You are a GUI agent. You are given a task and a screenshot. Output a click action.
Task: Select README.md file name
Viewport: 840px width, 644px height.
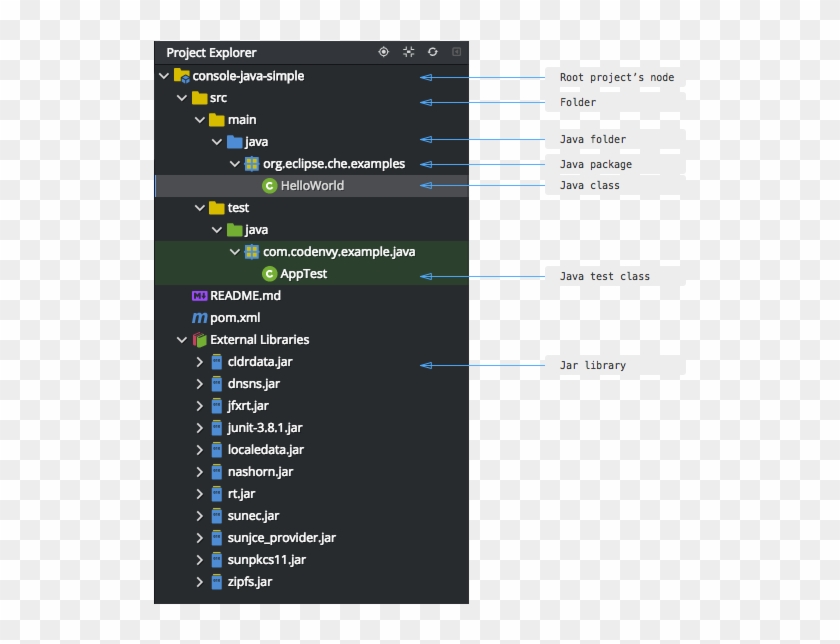tap(245, 296)
